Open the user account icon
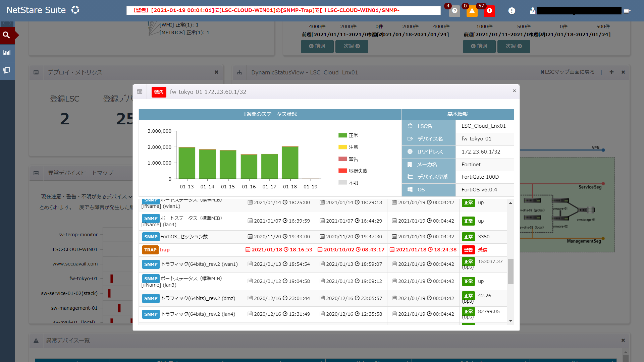The image size is (644, 362). (533, 11)
